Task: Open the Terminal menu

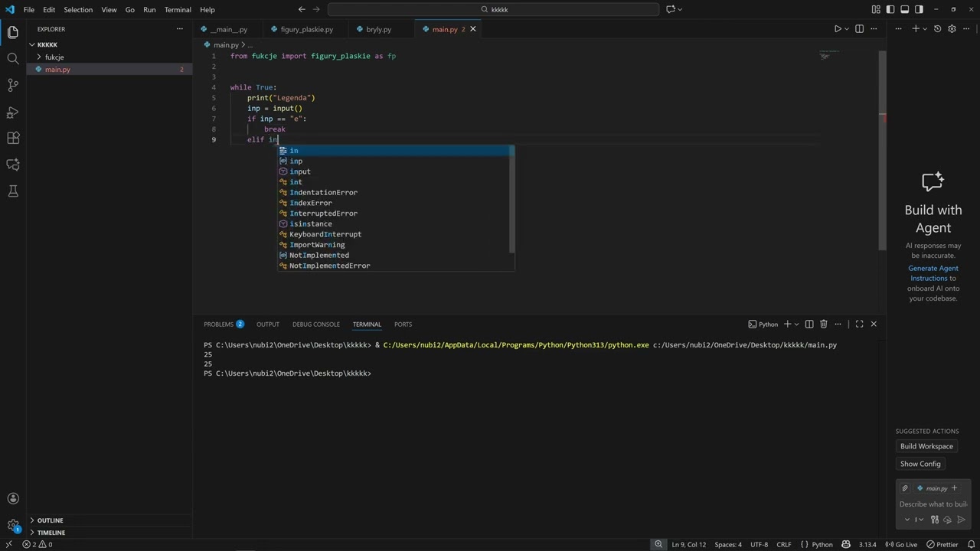Action: pos(178,9)
